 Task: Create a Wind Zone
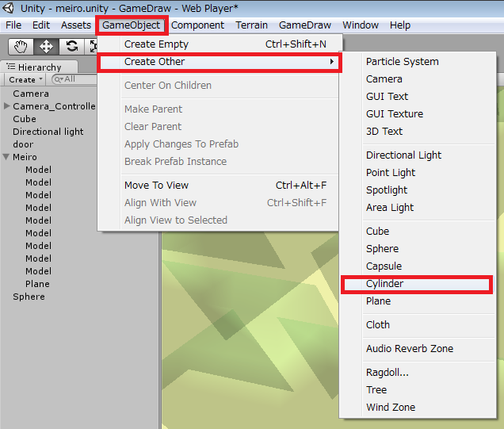coord(418,407)
